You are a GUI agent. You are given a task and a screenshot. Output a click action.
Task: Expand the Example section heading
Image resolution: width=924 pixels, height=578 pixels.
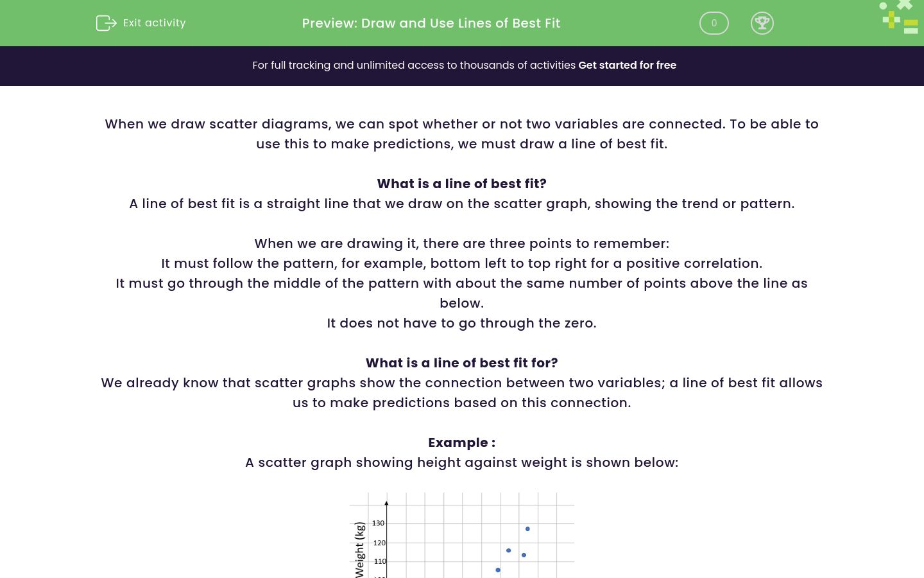coord(461,442)
